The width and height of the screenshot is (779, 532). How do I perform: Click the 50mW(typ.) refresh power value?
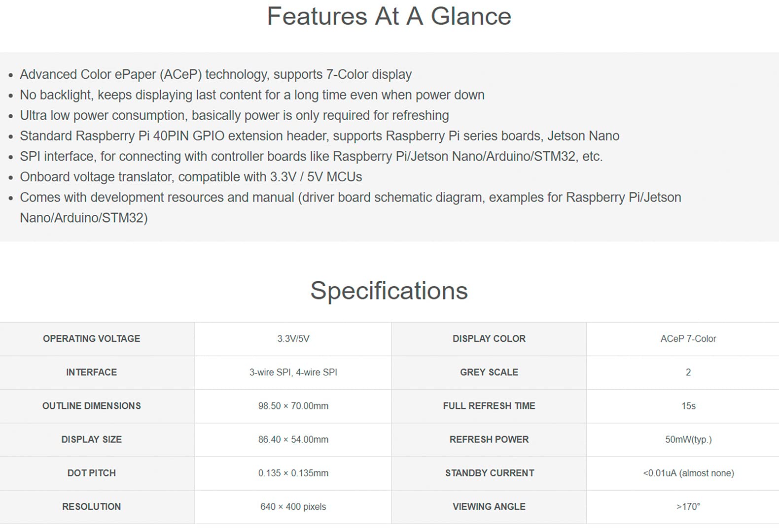[688, 439]
